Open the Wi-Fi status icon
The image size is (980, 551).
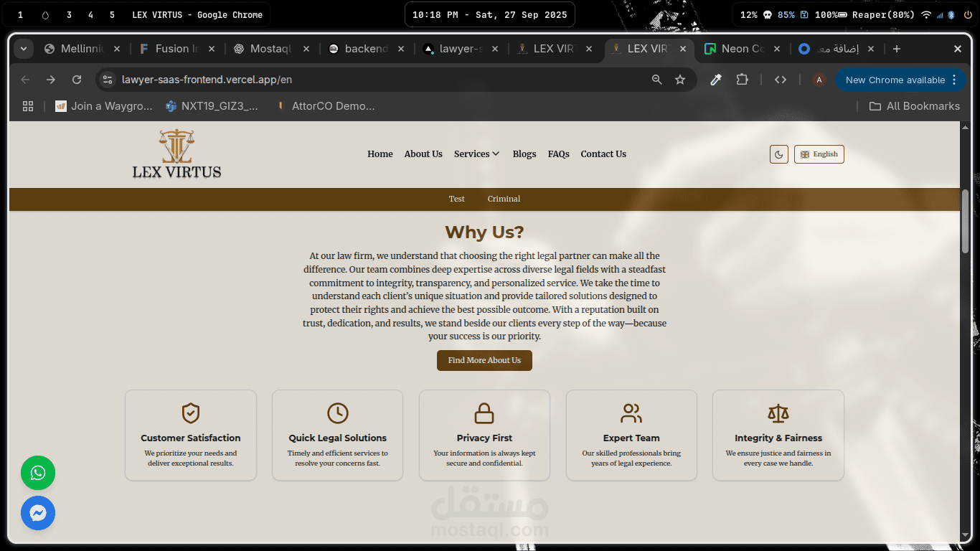tap(926, 14)
